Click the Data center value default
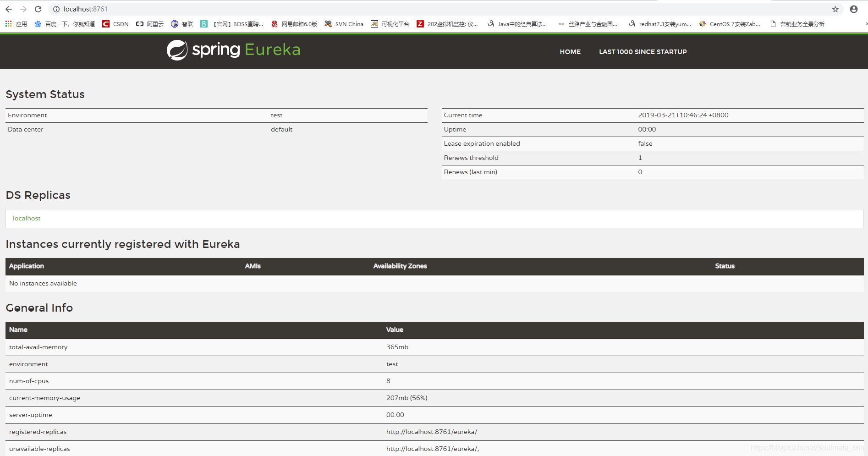868x456 pixels. (281, 129)
